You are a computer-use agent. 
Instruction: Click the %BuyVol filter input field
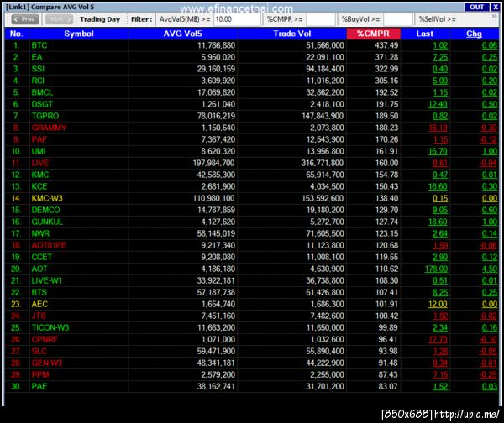point(398,19)
